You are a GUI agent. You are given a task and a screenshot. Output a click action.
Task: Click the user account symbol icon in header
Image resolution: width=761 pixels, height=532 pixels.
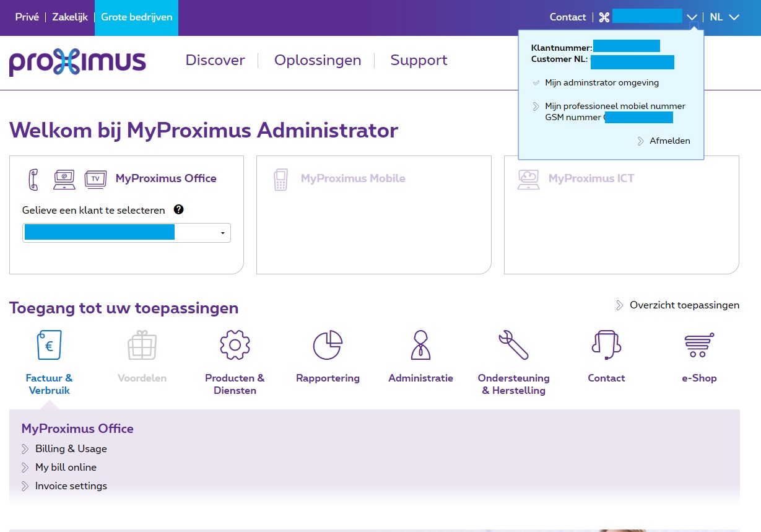[x=604, y=17]
